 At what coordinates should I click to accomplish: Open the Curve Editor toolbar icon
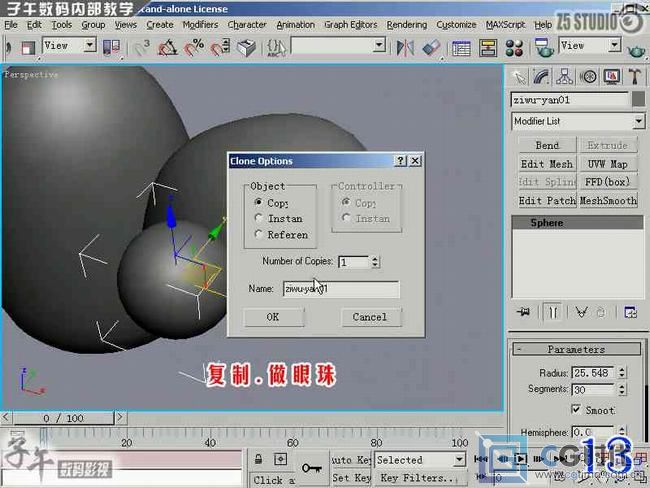[x=461, y=48]
